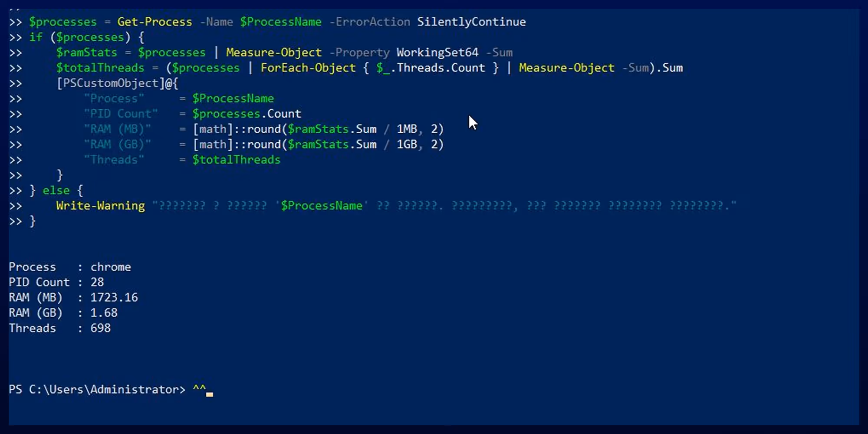Screen dimensions: 868x434
Task: Click the blinking cursor after ^^
Action: tap(210, 395)
